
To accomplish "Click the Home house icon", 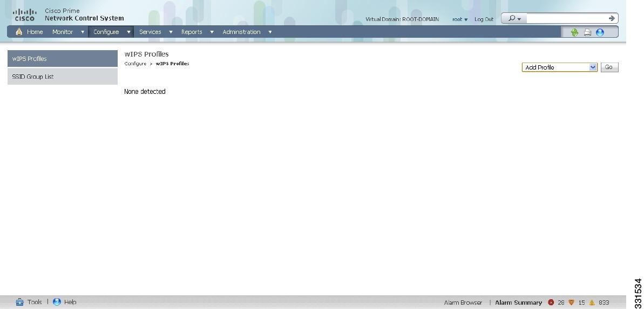I will (19, 32).
